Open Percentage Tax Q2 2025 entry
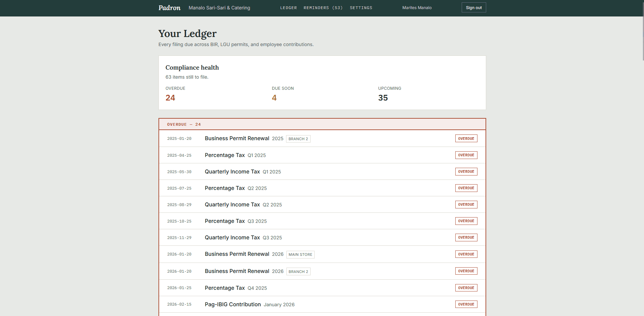 322,188
